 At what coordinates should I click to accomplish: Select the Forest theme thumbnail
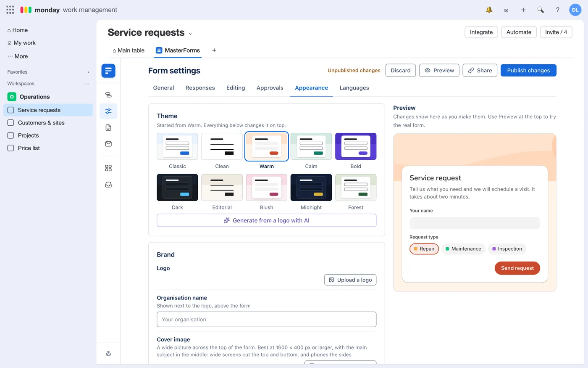click(x=356, y=188)
